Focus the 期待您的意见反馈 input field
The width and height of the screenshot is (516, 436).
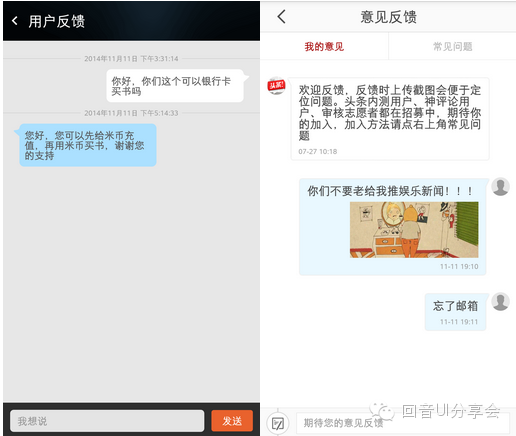coord(403,423)
